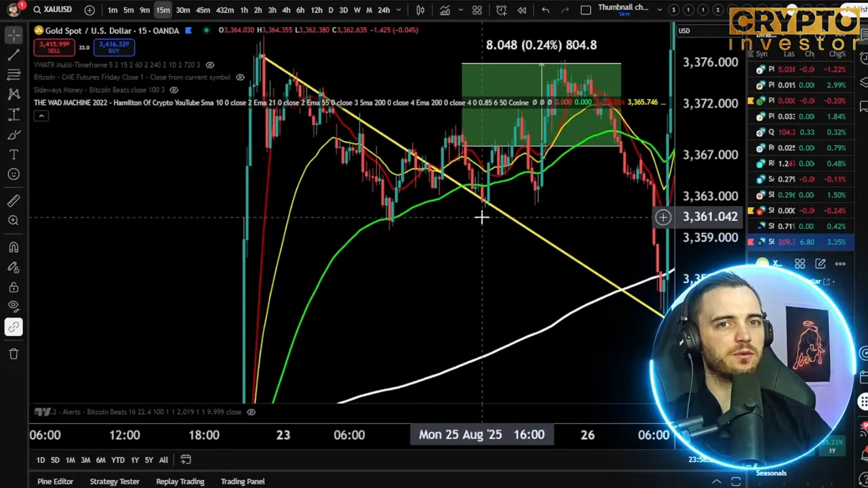The image size is (868, 488).
Task: Select the crosshair cursor tool
Action: point(14,34)
